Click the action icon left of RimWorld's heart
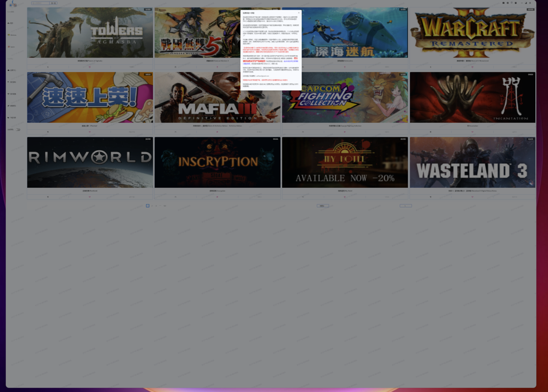 48,197
